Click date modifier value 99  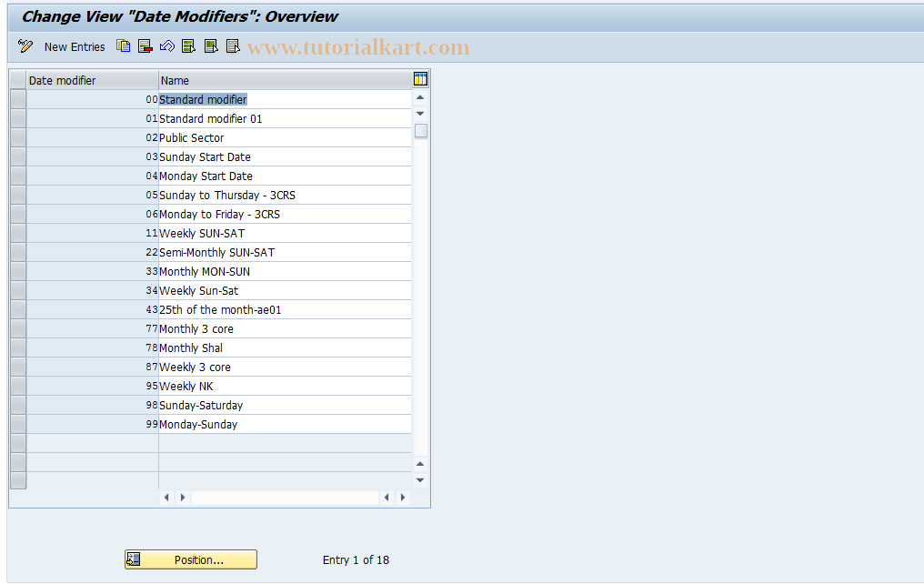[93, 424]
